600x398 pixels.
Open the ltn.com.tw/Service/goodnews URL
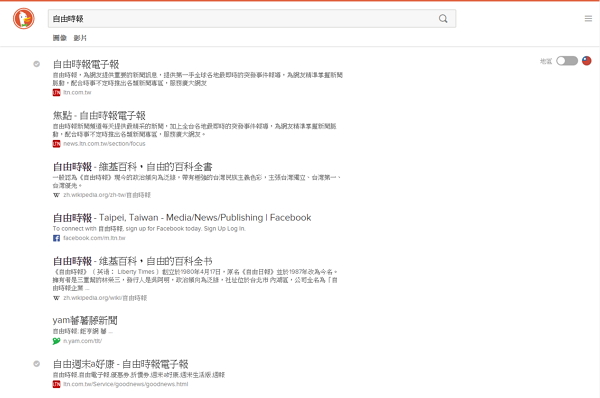pos(126,384)
